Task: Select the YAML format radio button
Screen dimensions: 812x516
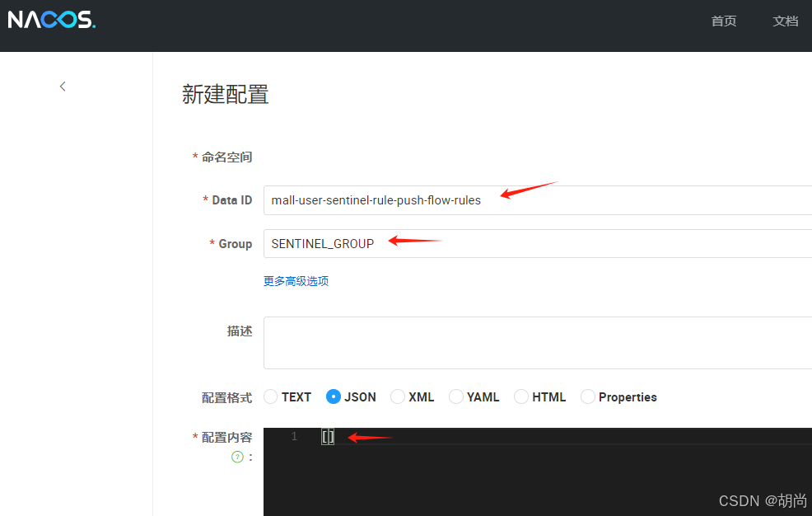Action: (456, 396)
